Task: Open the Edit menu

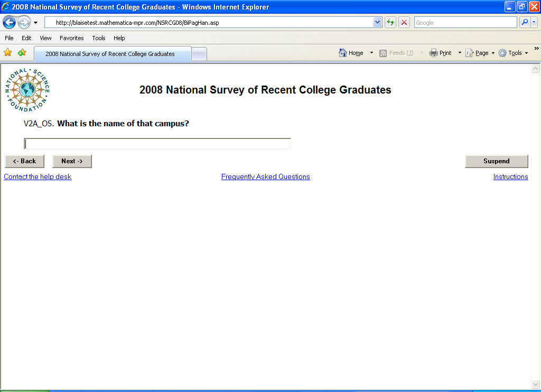Action: [26, 38]
